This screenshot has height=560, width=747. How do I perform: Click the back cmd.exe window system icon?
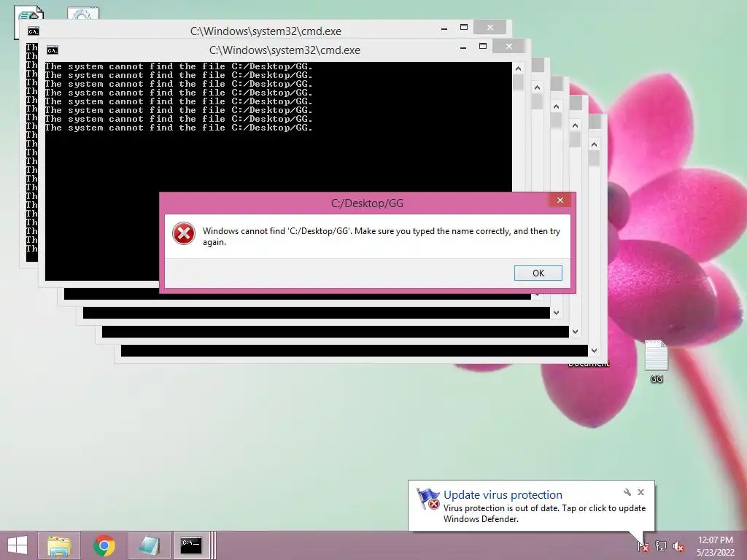coord(34,31)
